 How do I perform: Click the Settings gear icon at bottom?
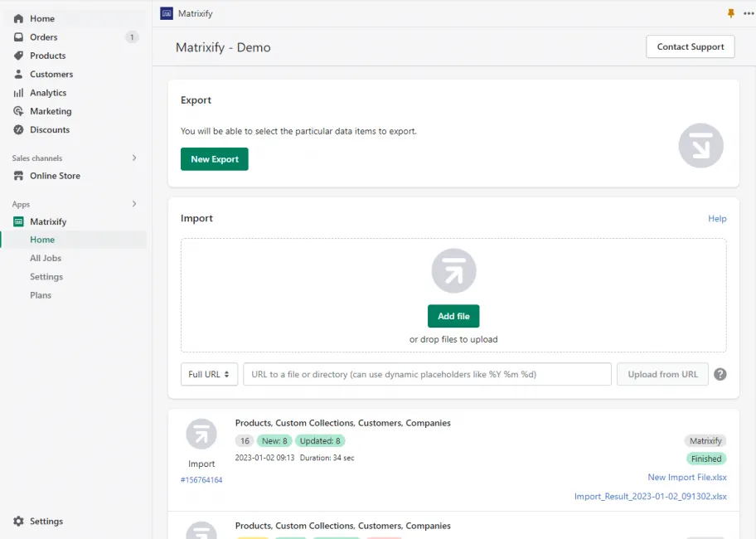[18, 521]
